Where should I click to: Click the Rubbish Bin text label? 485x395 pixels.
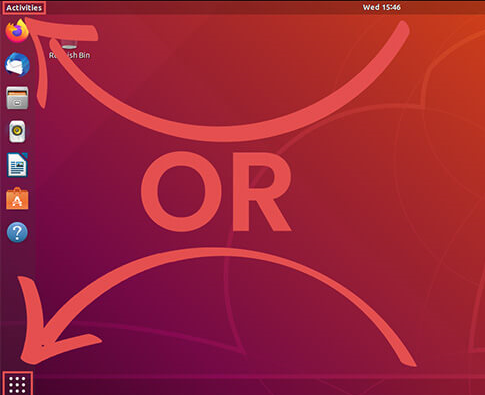tap(69, 55)
